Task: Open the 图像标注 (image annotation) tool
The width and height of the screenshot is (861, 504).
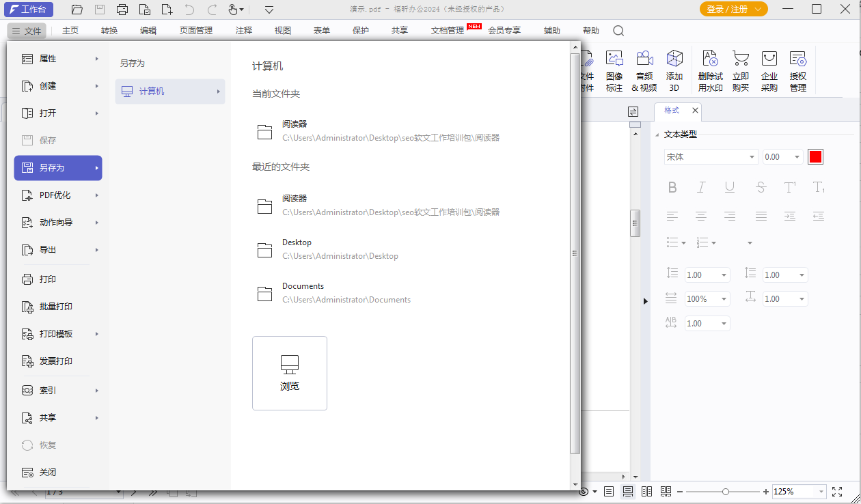Action: coord(614,69)
